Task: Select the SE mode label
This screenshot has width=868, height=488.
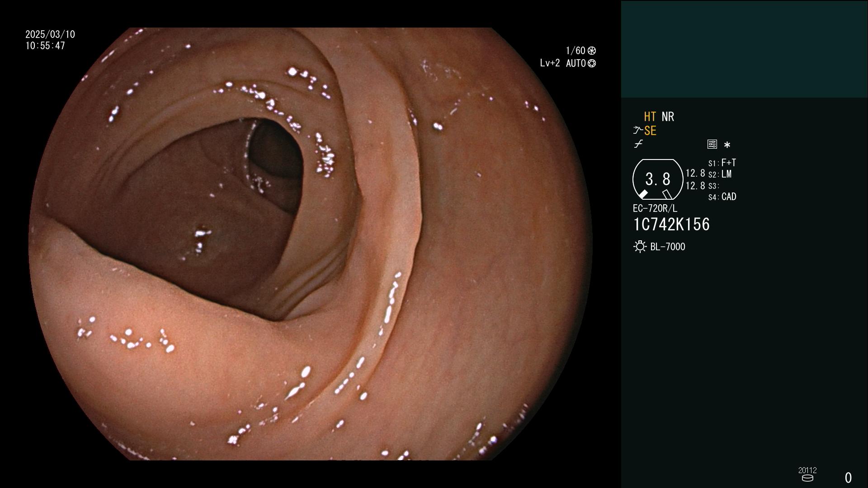Action: (650, 131)
